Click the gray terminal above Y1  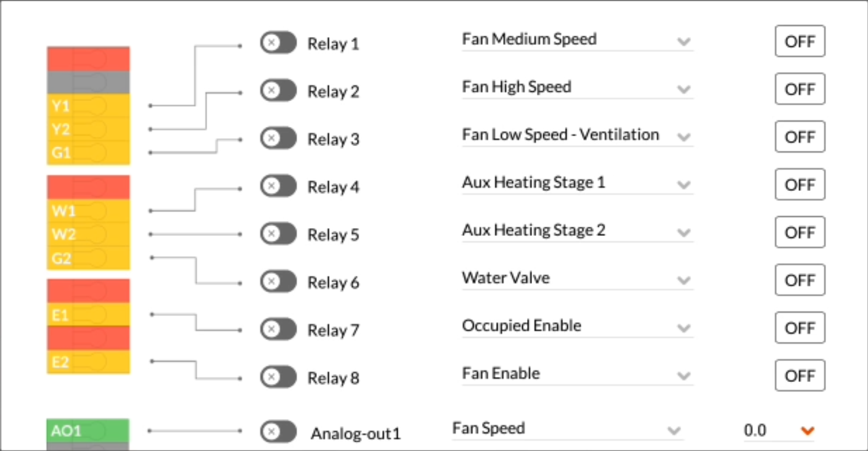point(88,83)
